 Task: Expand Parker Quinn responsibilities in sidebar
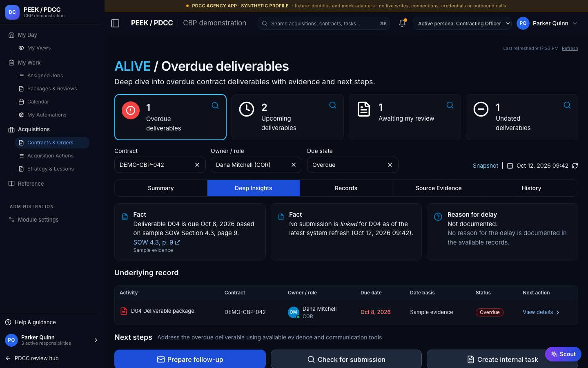(96, 340)
